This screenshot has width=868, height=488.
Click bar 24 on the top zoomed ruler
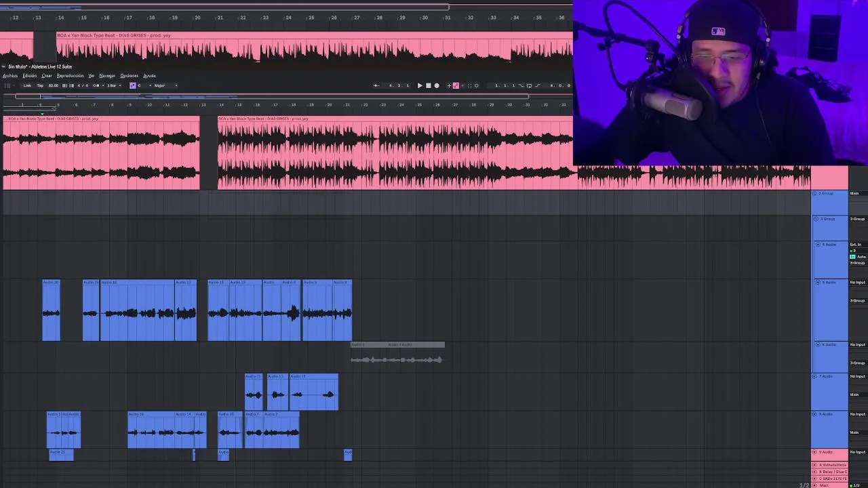(x=288, y=18)
